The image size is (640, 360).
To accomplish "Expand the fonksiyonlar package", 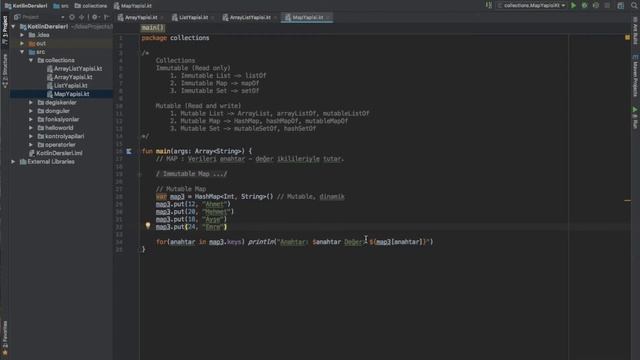I will point(31,120).
